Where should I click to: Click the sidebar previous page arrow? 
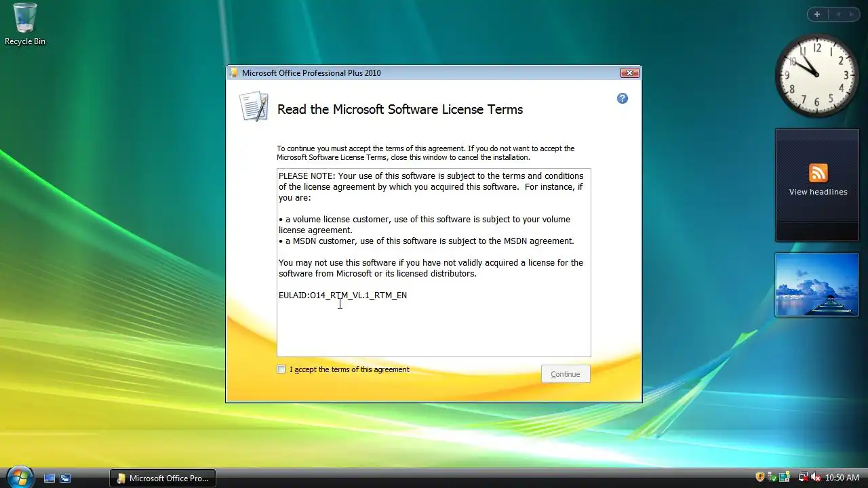(838, 14)
